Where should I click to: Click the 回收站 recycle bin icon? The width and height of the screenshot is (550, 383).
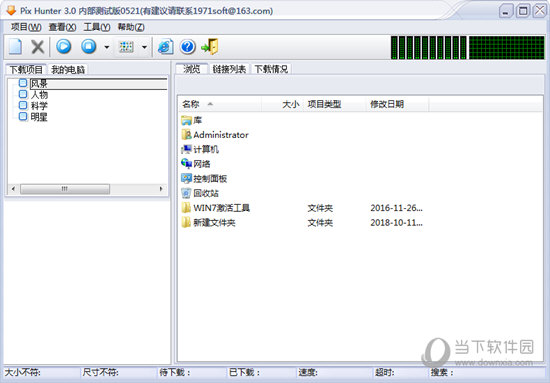coord(186,193)
